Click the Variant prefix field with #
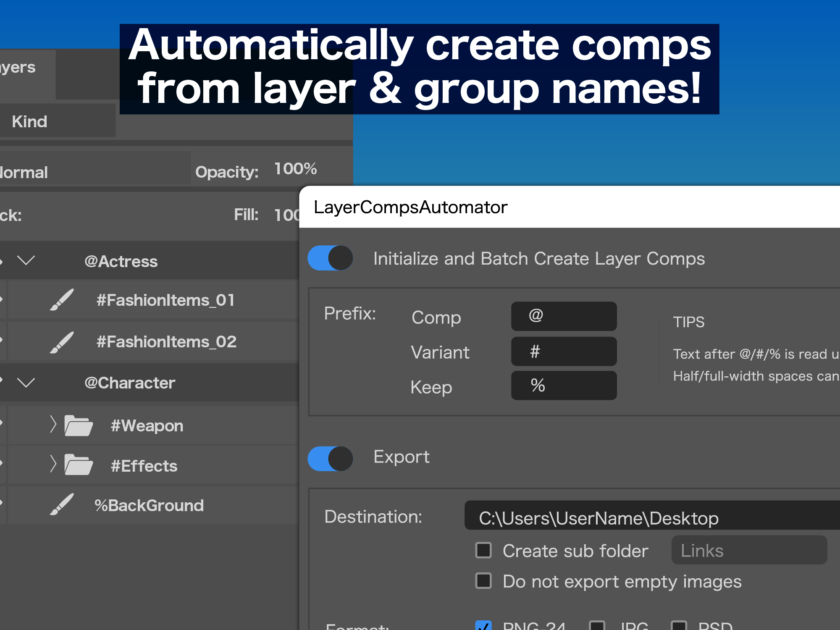 pyautogui.click(x=564, y=351)
